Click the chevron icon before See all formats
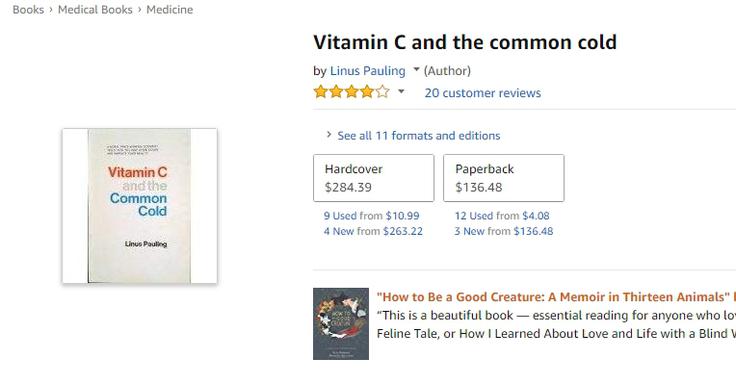 coord(329,135)
